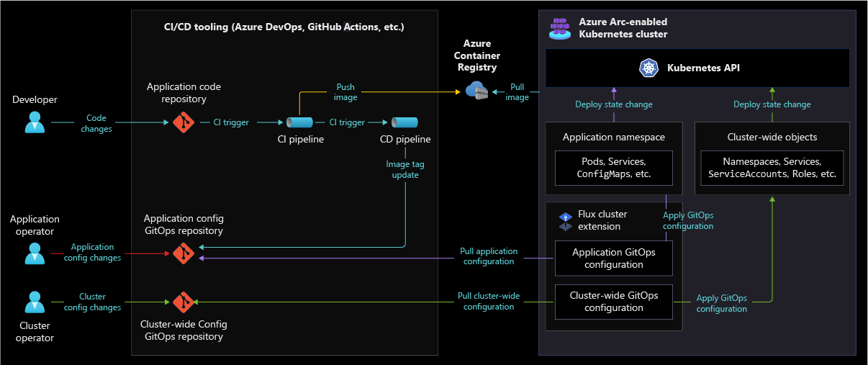868x365 pixels.
Task: Click 'Cluster-wide Config GitOps repository' label
Action: tap(184, 330)
